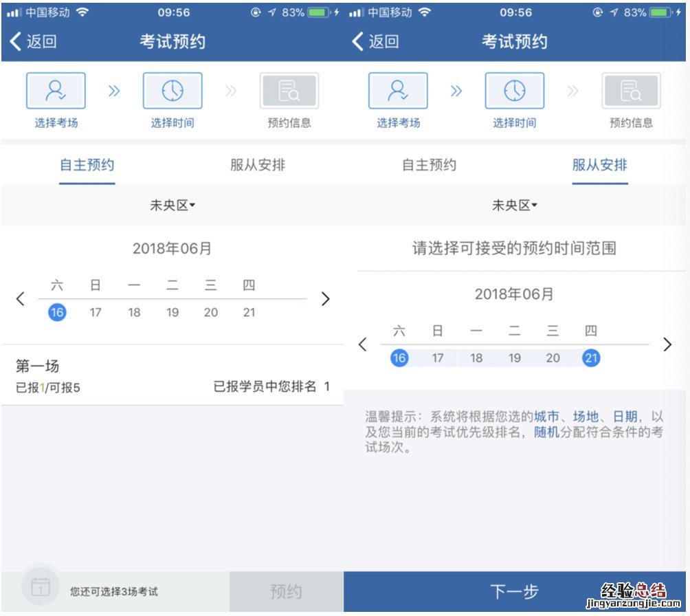The image size is (690, 616).
Task: Select end date 21 on right calendar
Action: point(591,358)
